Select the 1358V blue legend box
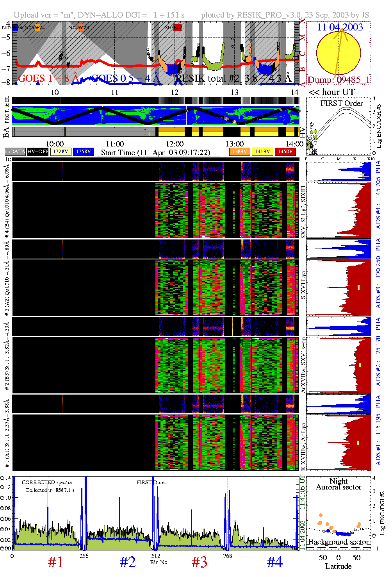Screen dimensions: 392x577 click(84, 152)
